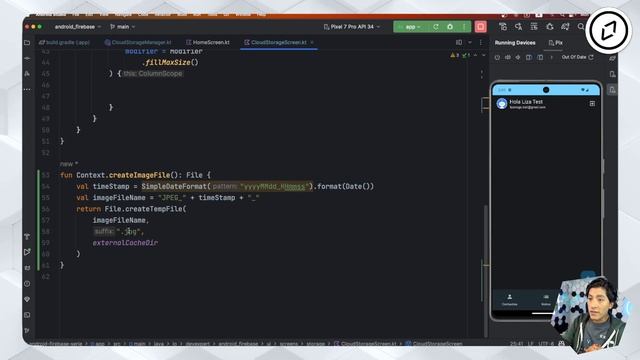Switch to the build.gradle (app) tab
The height and width of the screenshot is (360, 640).
[64, 42]
